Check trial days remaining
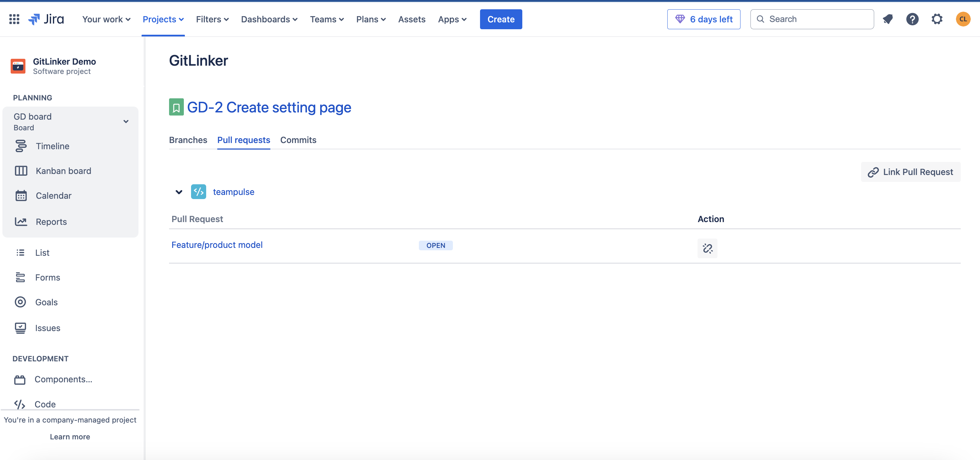The width and height of the screenshot is (980, 460). pyautogui.click(x=703, y=19)
